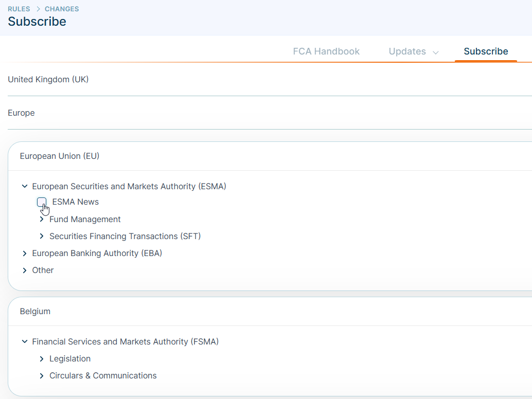Open the Updates tab

(x=407, y=51)
